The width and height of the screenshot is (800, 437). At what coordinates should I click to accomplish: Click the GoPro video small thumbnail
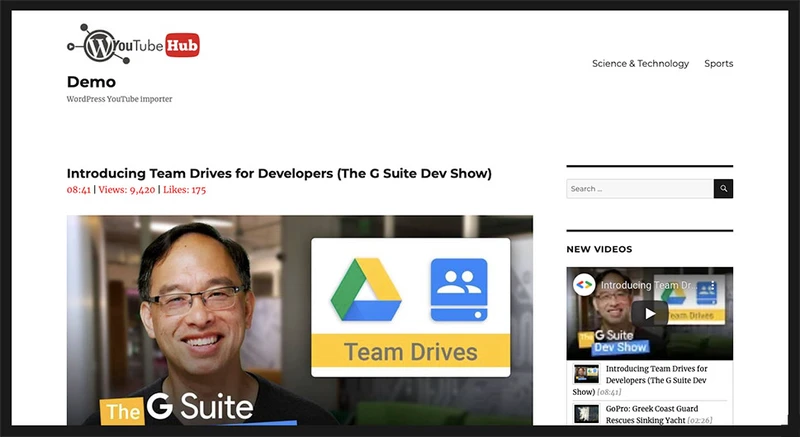point(586,413)
